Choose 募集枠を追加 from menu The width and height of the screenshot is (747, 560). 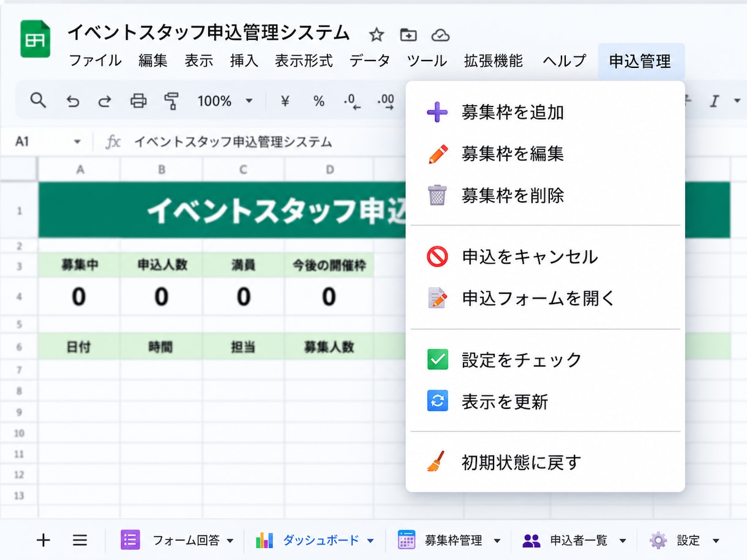point(545,113)
